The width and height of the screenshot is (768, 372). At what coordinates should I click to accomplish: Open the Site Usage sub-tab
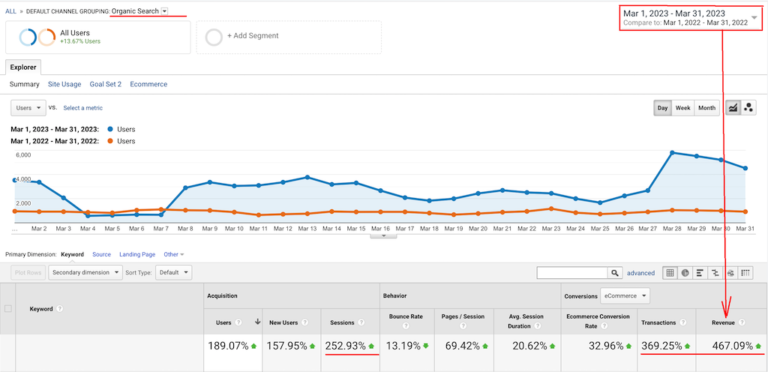(65, 84)
